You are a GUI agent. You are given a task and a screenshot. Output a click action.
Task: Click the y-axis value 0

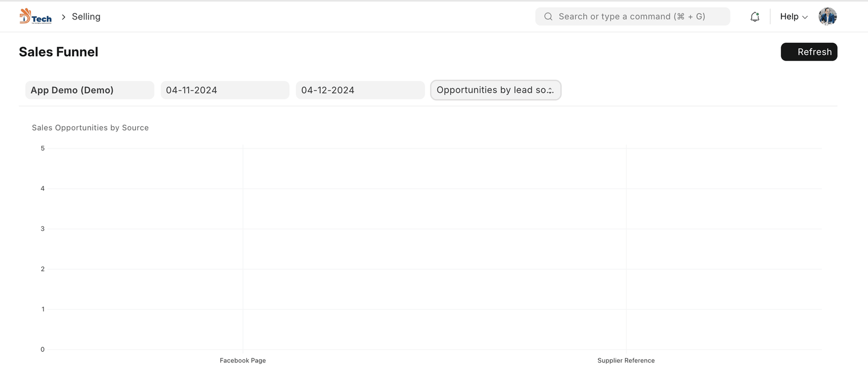click(43, 349)
